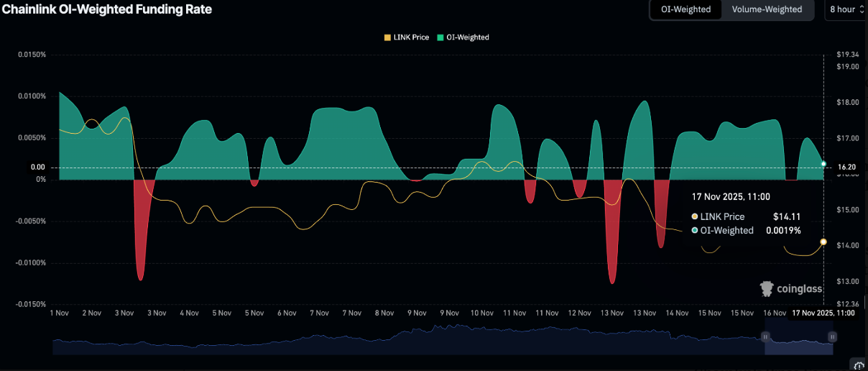Click the deepest red dip near 13 Nov
The width and height of the screenshot is (868, 371).
(612, 277)
